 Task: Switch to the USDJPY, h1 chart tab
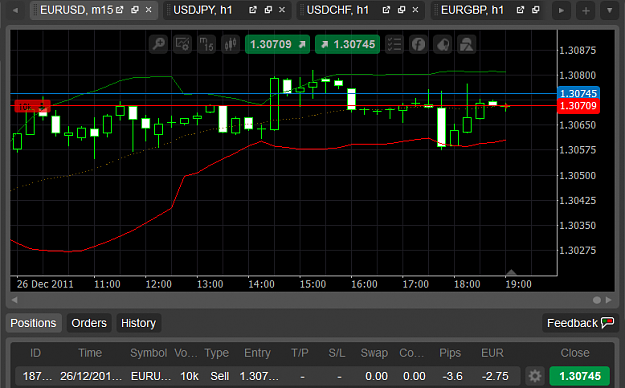tap(203, 10)
